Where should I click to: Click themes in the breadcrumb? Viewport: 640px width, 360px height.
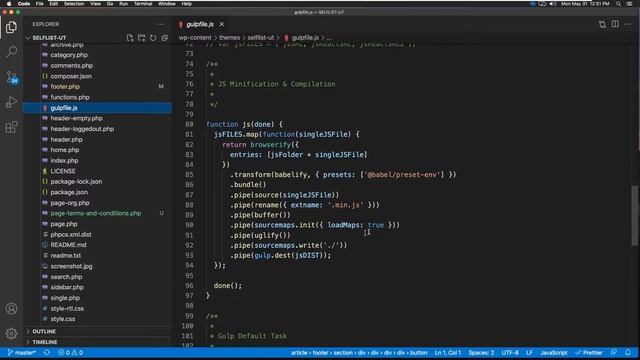[229, 38]
